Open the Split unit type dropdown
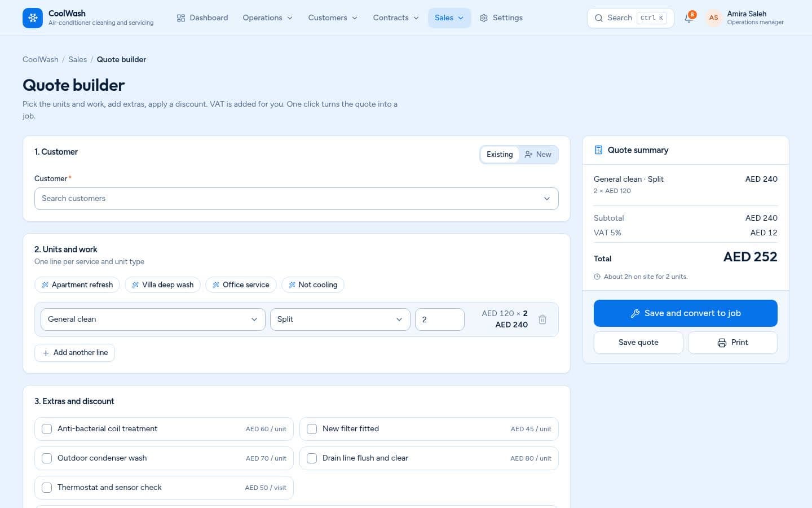Screen dimensions: 812x508 (340, 319)
